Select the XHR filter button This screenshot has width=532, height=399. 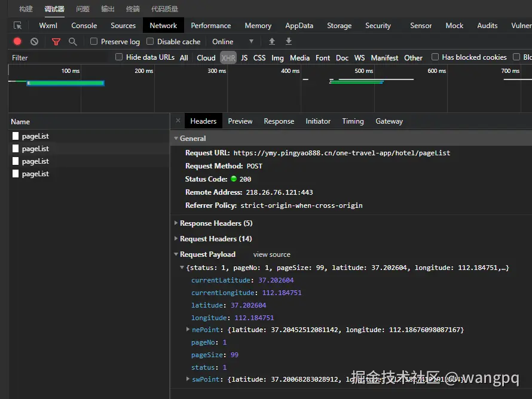click(x=228, y=58)
